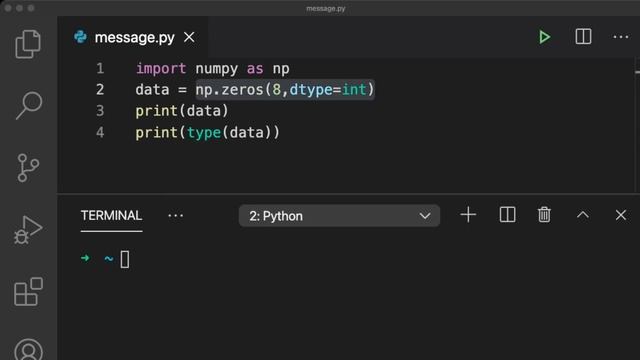The height and width of the screenshot is (360, 640).
Task: Split the terminal pane
Action: [x=507, y=215]
